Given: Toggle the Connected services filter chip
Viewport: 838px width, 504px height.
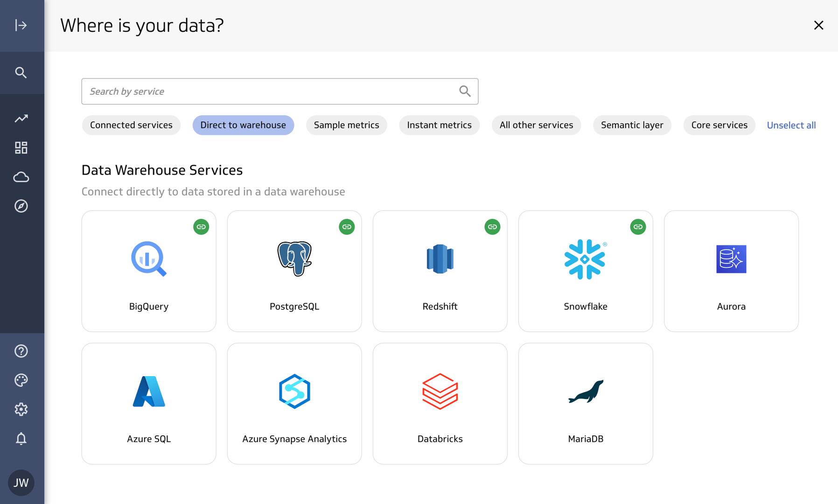Looking at the screenshot, I should click(x=131, y=125).
